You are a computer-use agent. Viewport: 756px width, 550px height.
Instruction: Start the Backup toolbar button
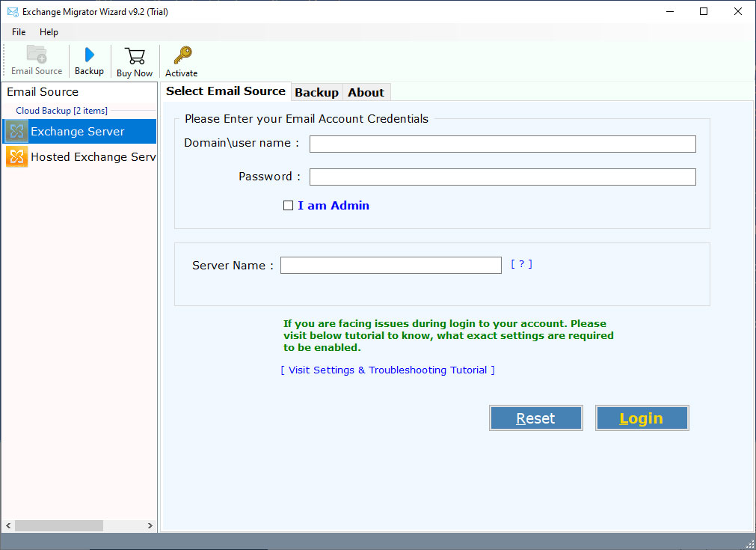tap(89, 61)
